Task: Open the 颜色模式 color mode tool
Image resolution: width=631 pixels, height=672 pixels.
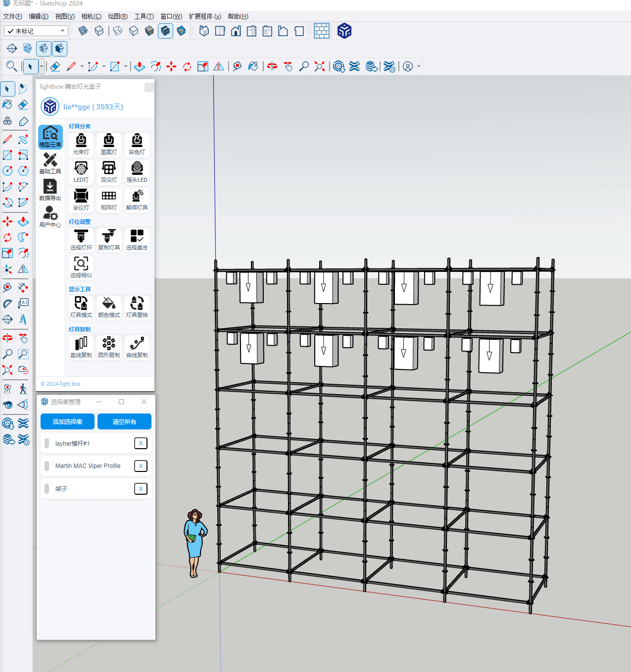Action: [x=109, y=307]
